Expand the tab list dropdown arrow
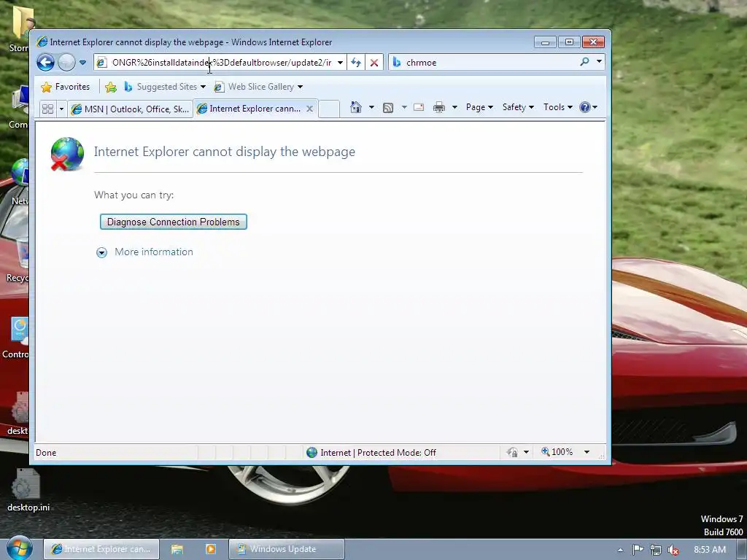 [61, 109]
